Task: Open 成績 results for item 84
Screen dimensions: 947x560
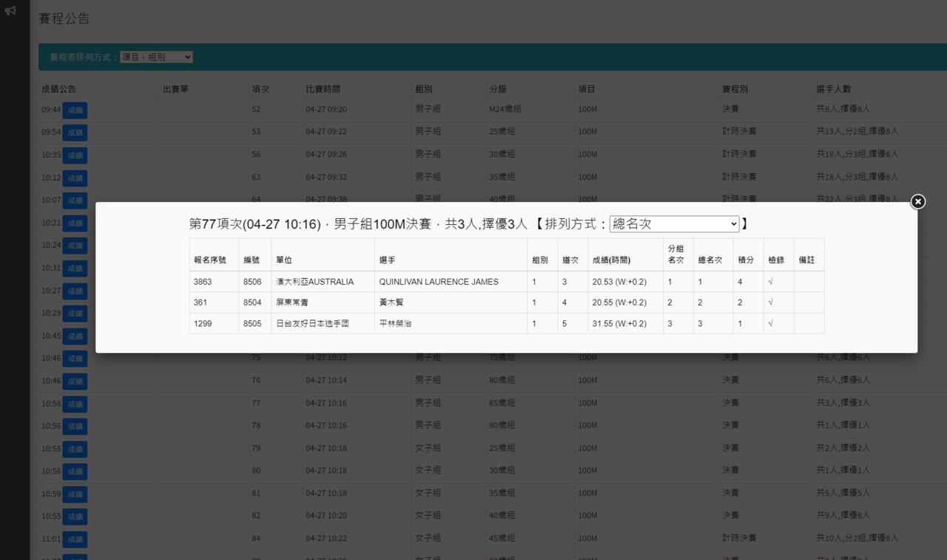Action: (x=75, y=539)
